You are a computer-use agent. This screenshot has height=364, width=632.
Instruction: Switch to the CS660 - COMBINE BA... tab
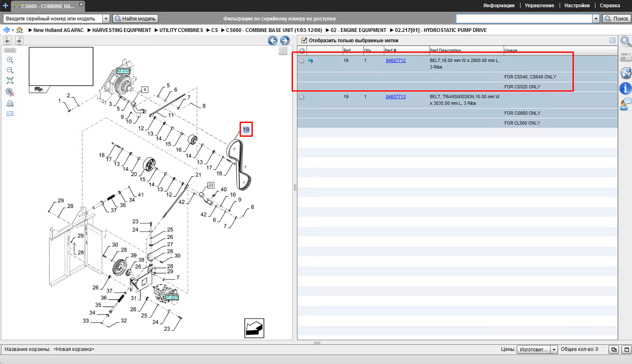[47, 6]
